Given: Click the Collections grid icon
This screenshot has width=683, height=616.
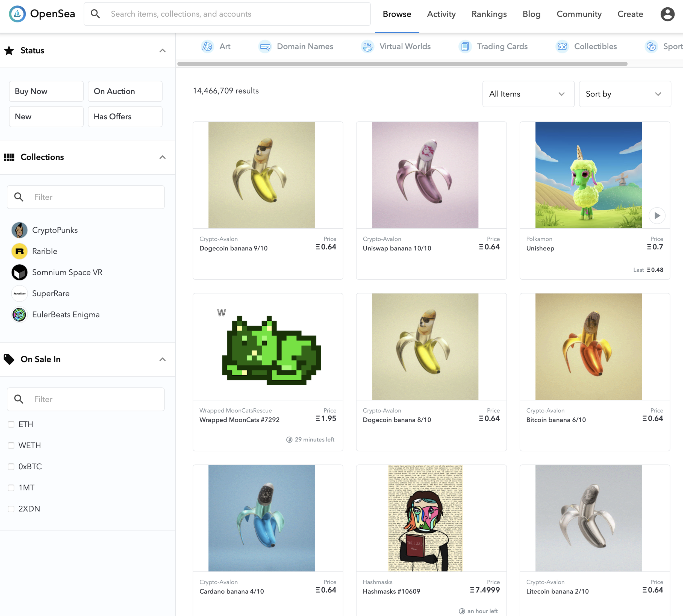Looking at the screenshot, I should point(9,157).
